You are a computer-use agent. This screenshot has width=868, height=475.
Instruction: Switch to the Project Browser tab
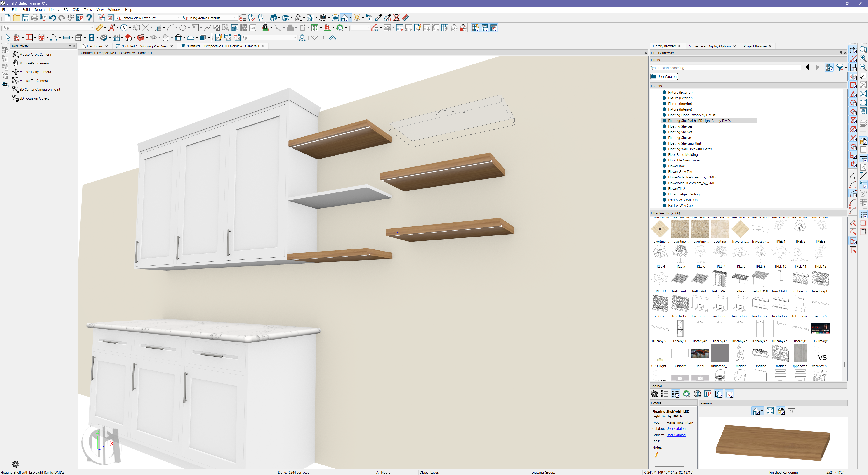755,46
